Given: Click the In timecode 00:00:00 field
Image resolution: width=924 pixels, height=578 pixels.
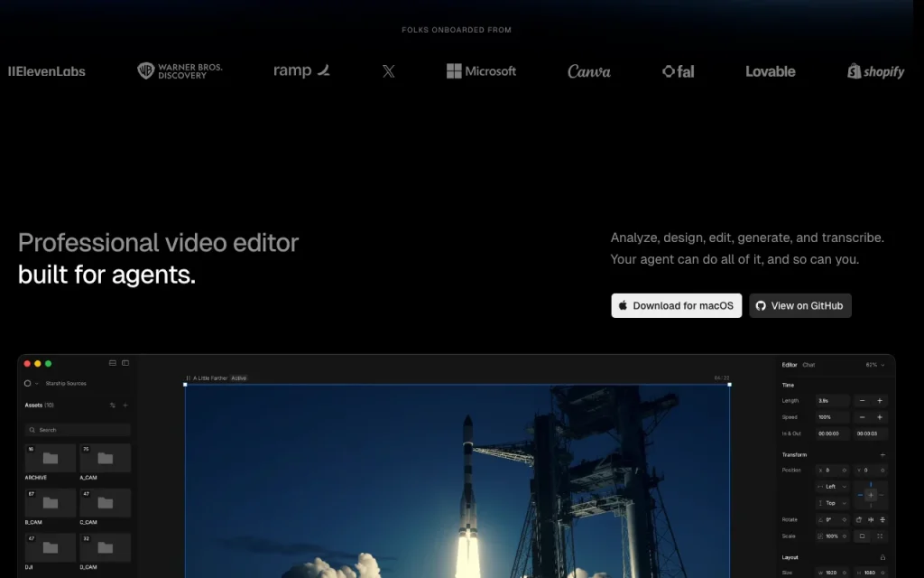Looking at the screenshot, I should 832,433.
